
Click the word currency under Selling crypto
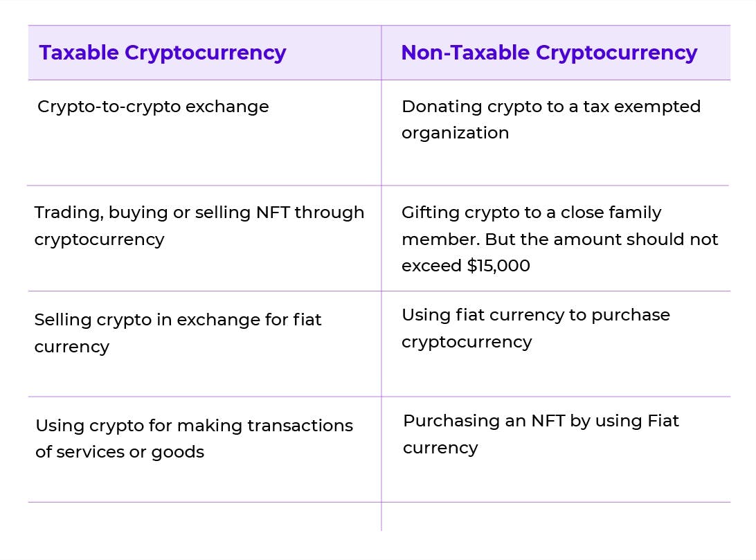(x=72, y=347)
